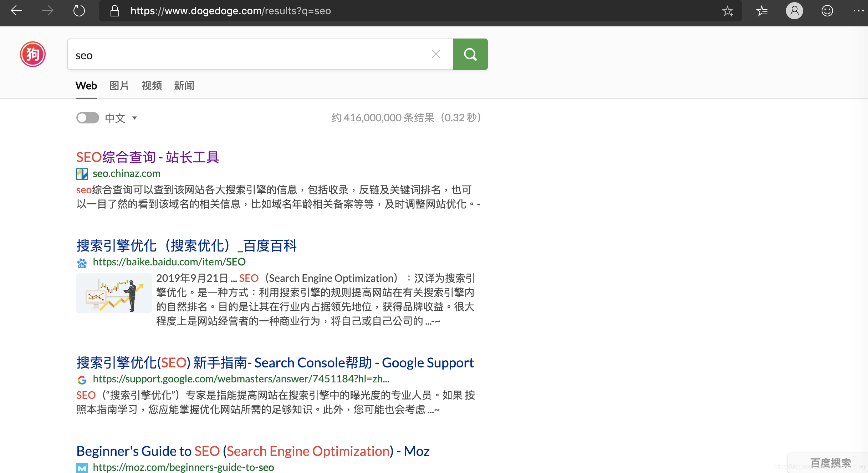868x473 pixels.
Task: Click the Baidu paw favicon on baike result
Action: 82,263
